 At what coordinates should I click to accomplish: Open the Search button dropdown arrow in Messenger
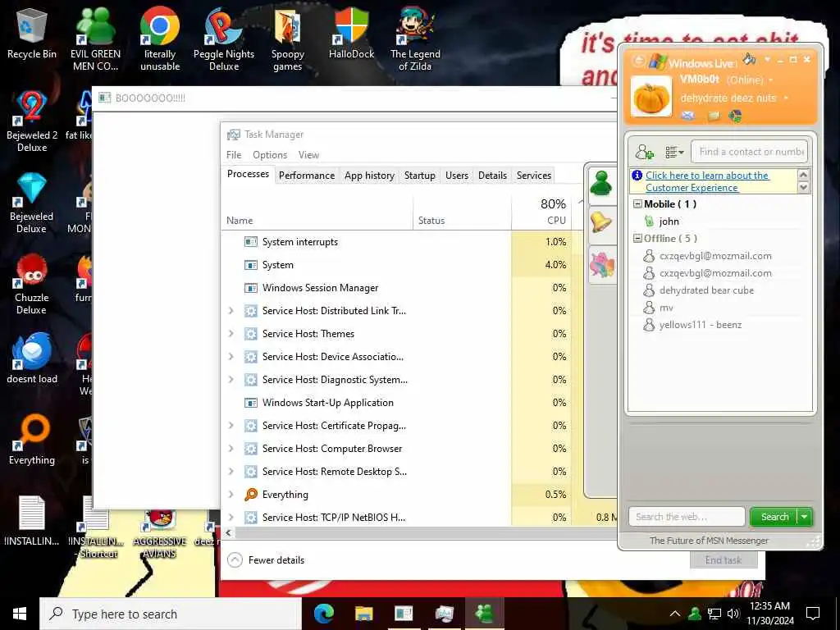click(805, 517)
